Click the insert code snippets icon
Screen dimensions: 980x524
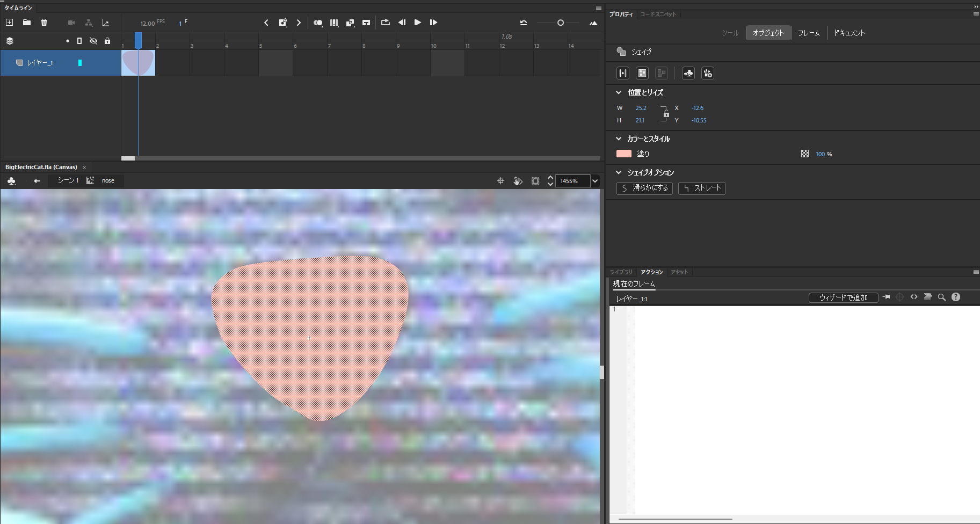pyautogui.click(x=913, y=297)
